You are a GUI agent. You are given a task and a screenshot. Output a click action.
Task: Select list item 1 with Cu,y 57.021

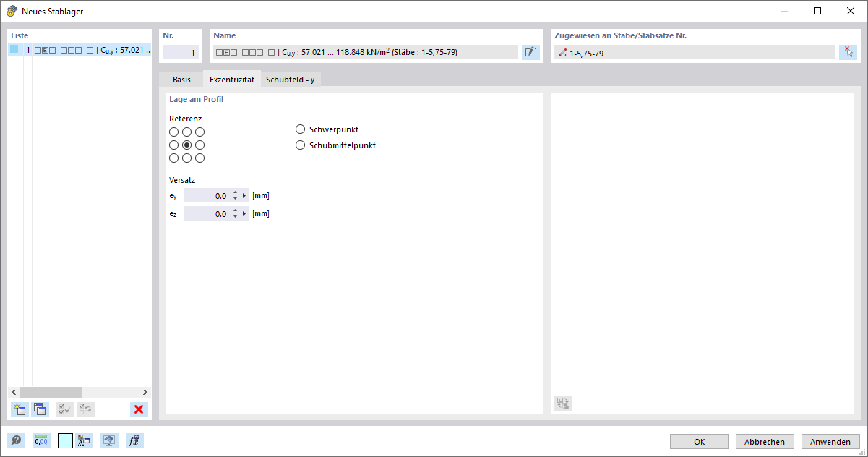pyautogui.click(x=80, y=50)
